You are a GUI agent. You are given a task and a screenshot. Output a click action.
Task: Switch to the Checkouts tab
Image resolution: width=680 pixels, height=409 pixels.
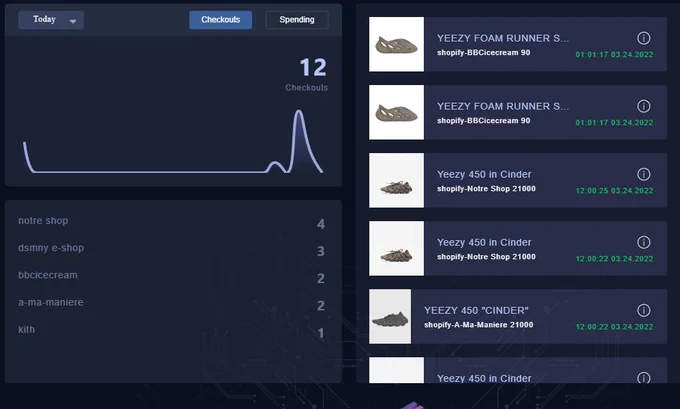point(220,20)
